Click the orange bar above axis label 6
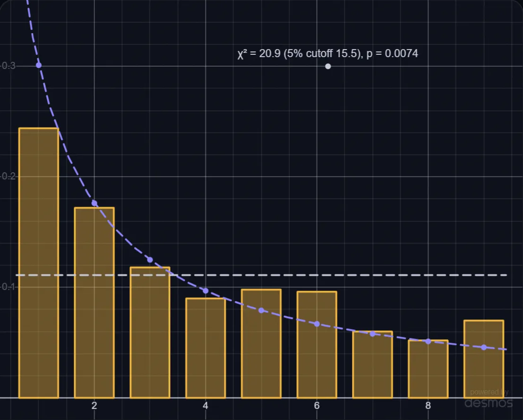This screenshot has height=420, width=523. point(317,344)
